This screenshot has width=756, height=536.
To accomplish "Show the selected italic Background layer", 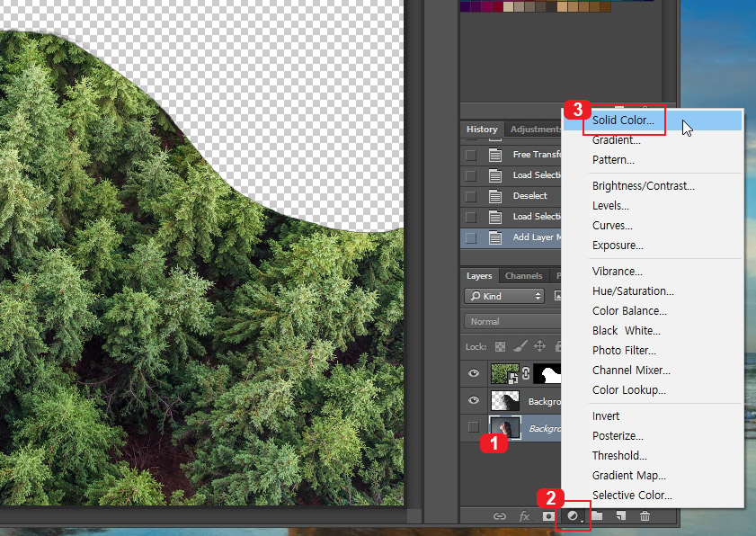I will 474,427.
